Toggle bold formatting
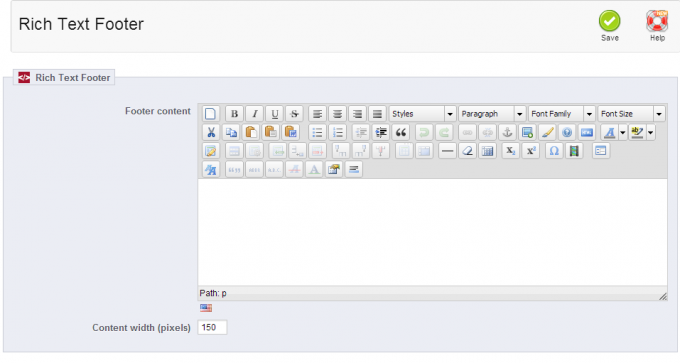This screenshot has width=680, height=363. coord(234,114)
